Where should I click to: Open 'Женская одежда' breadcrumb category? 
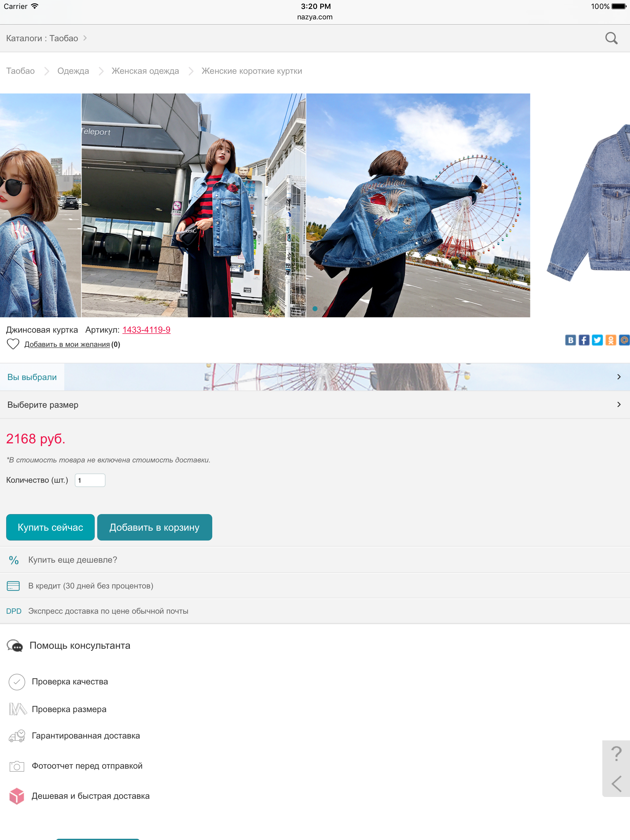point(145,71)
